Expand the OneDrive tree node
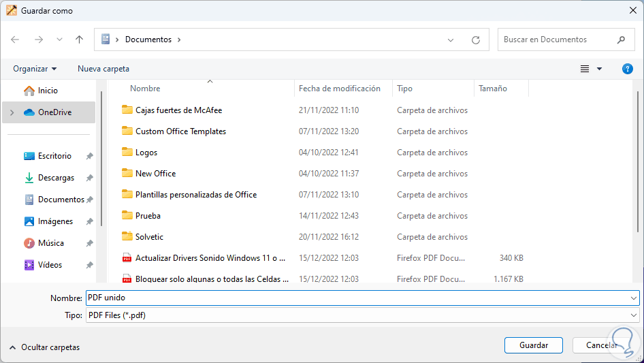 click(12, 112)
